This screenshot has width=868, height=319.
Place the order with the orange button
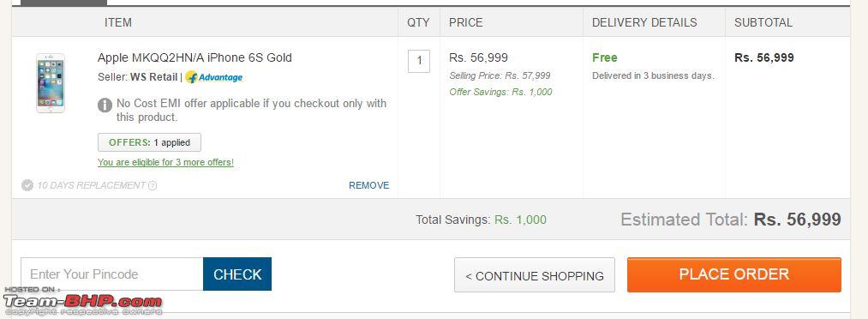point(734,274)
